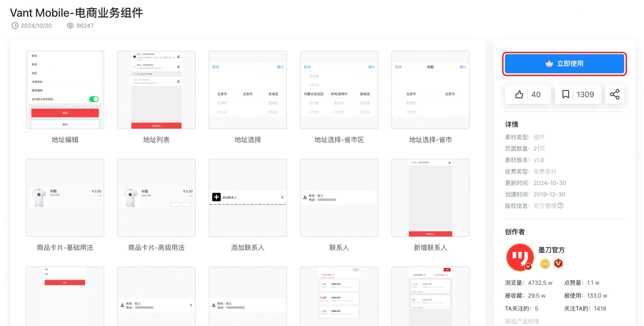Screen dimensions: 644x326
Task: Open the 墨刀官方 avatar
Action: (520, 257)
